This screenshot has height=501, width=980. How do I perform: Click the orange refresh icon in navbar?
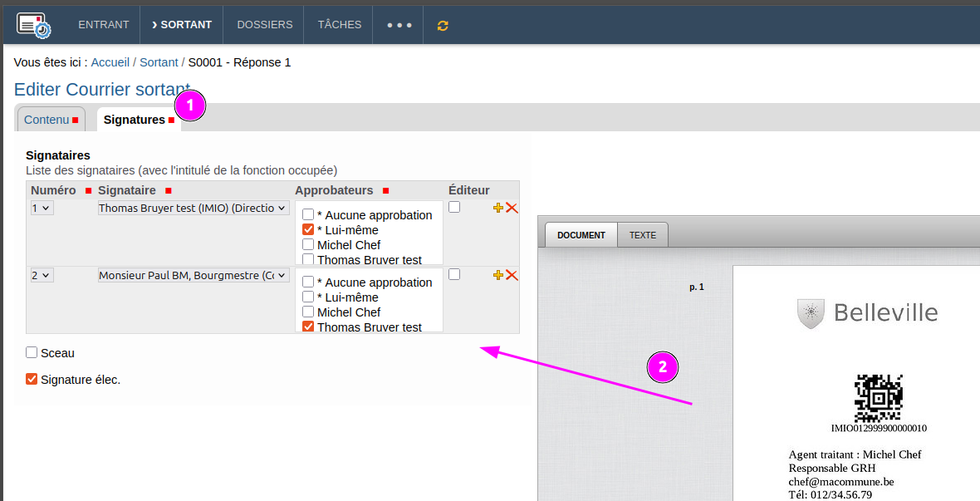click(x=443, y=25)
